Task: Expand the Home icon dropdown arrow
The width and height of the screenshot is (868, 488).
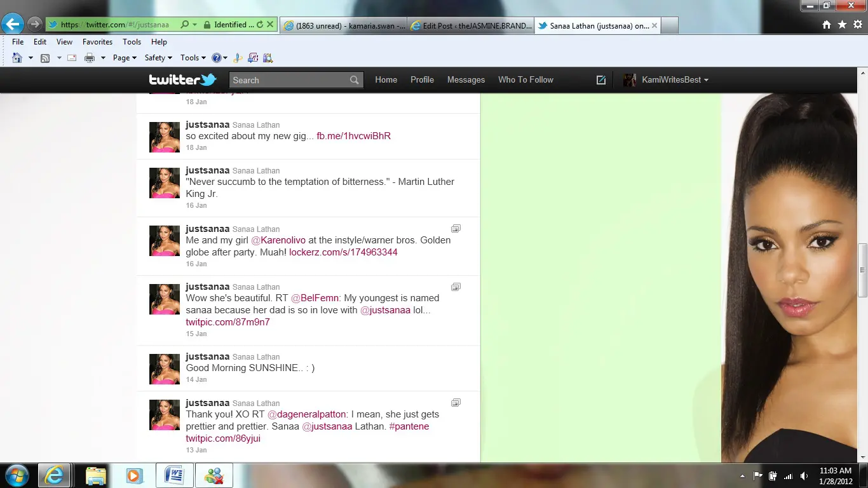Action: (30, 58)
